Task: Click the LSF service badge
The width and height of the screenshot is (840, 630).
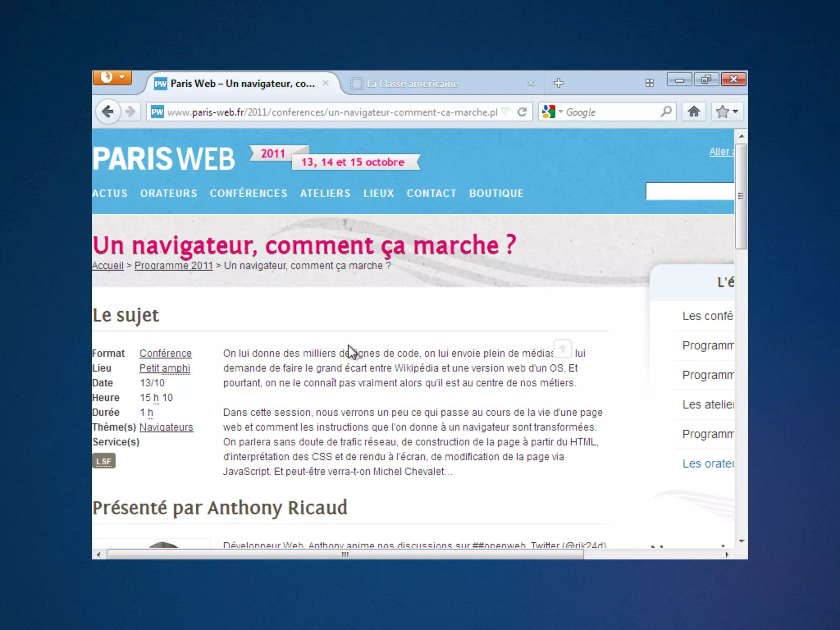Action: pyautogui.click(x=104, y=461)
